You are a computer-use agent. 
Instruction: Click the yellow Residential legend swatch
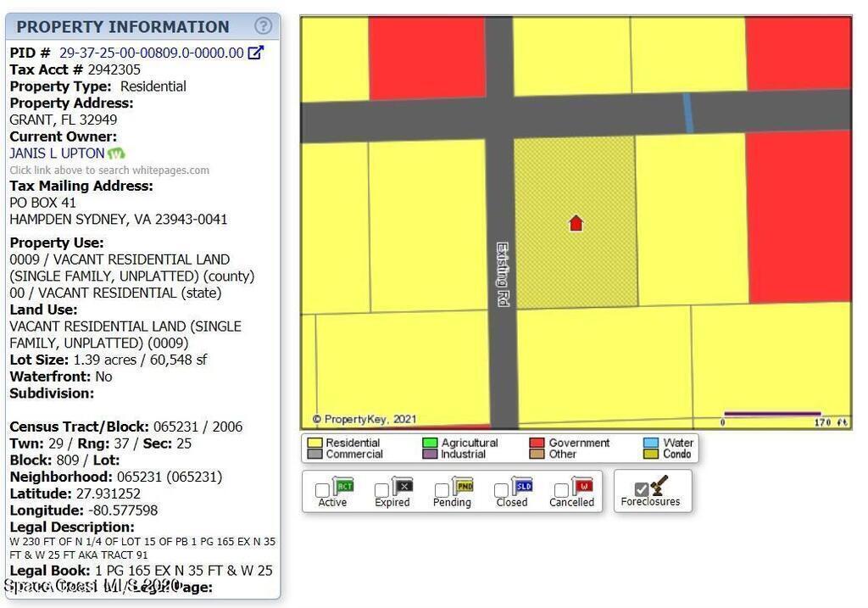(314, 443)
